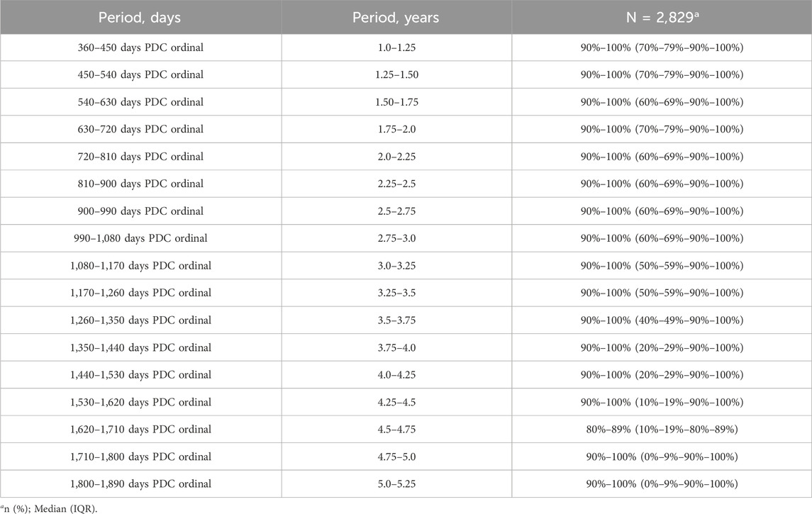
Task: Select the "1,620–1,710 days PDC ordinal" cell
Action: click(140, 430)
